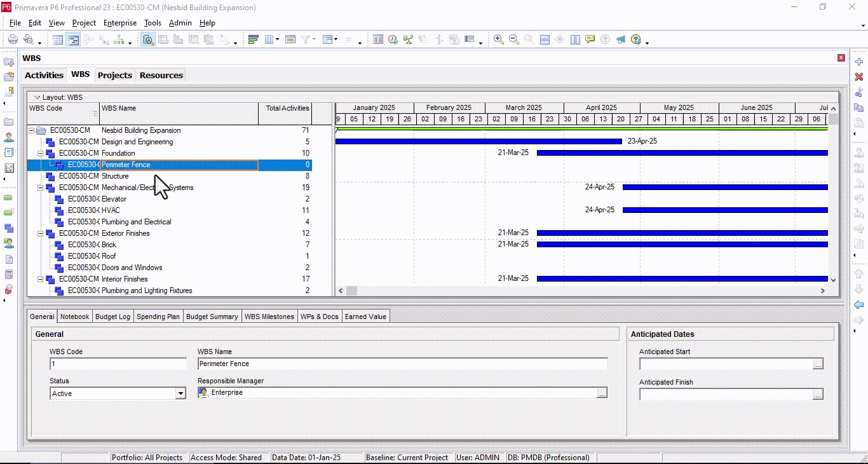Click the Copy icon on right bar
Viewport: 868px width, 464px height.
(859, 107)
